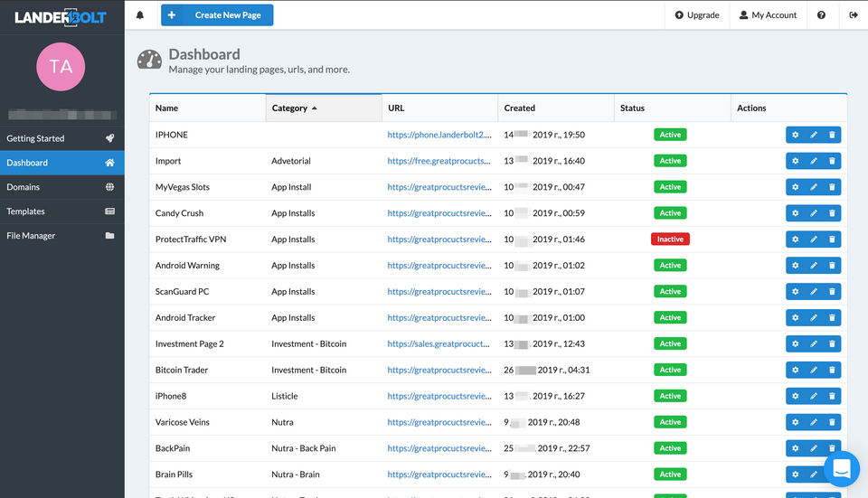Click edit pencil for Candy Crush row
Screen dimensions: 868x498
point(814,213)
